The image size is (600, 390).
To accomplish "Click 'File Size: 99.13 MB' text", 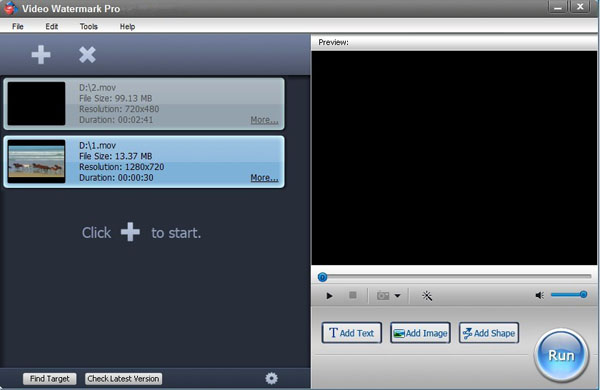I will [x=115, y=98].
